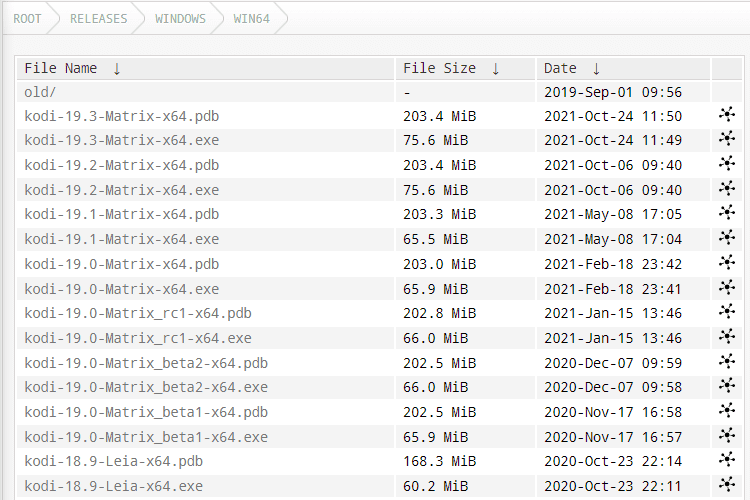Open the old/ directory
The image size is (750, 500).
[40, 92]
